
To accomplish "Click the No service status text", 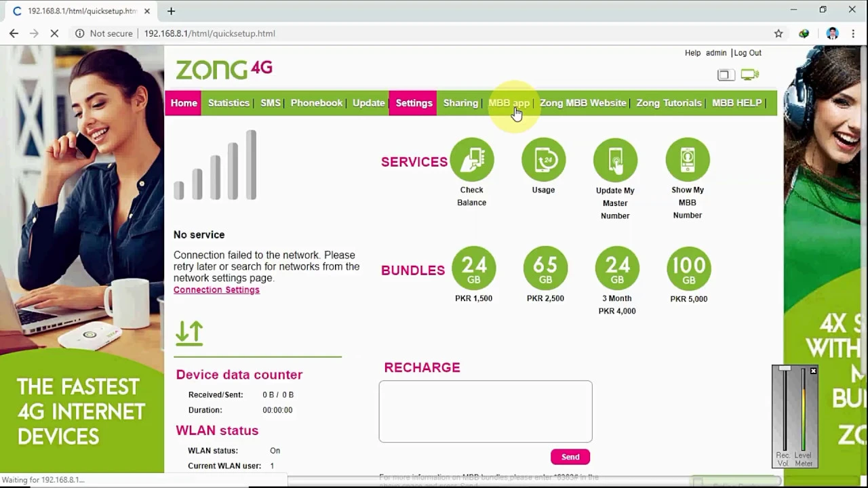I will tap(199, 235).
